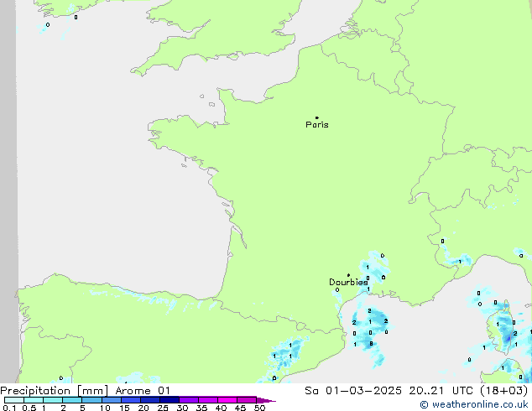Click the Paris city label
The height and width of the screenshot is (411, 532).
point(317,125)
